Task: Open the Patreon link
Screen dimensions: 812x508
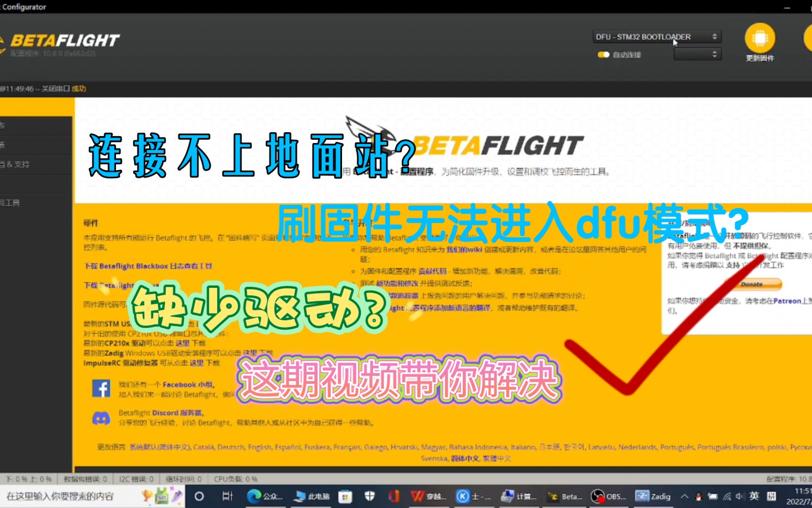Action: click(x=787, y=301)
